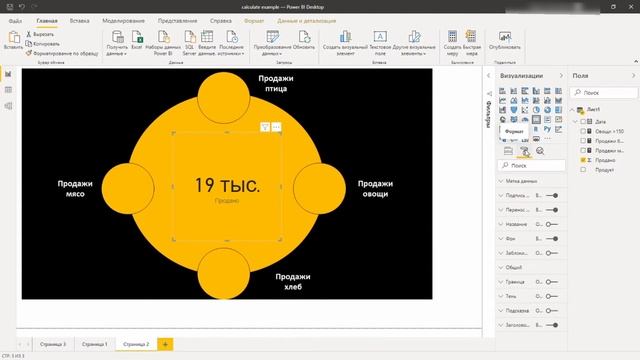Switch to the Формат tab

point(254,21)
